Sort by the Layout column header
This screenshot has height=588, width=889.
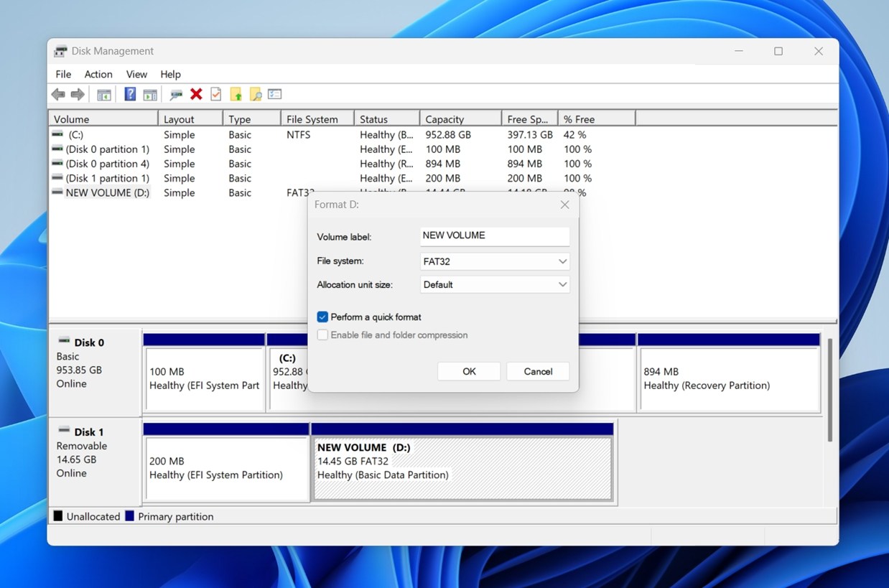click(190, 119)
